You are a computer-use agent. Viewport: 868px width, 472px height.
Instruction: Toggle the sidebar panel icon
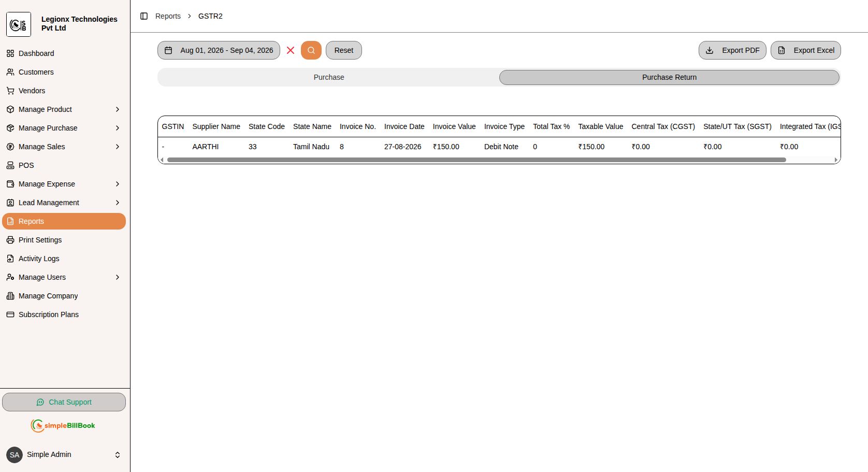click(144, 16)
